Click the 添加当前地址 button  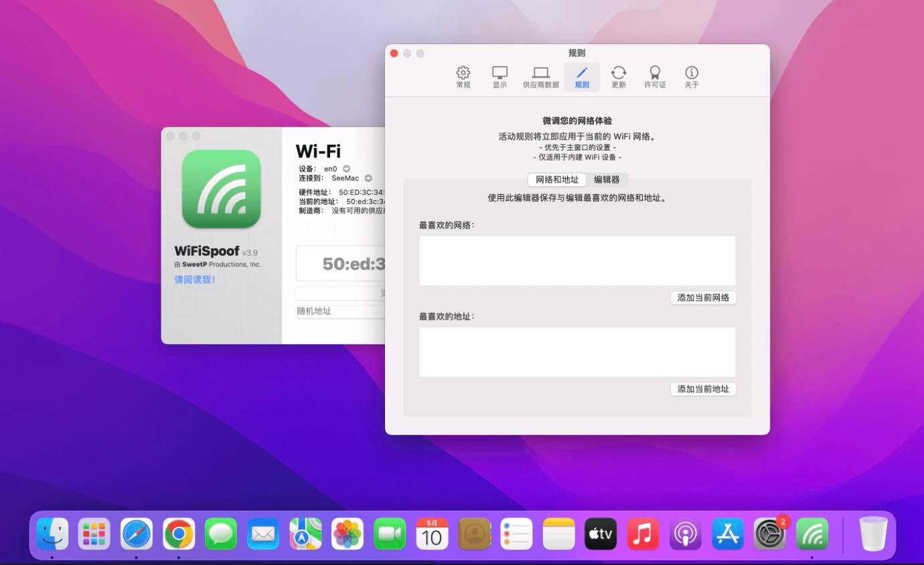click(x=703, y=389)
